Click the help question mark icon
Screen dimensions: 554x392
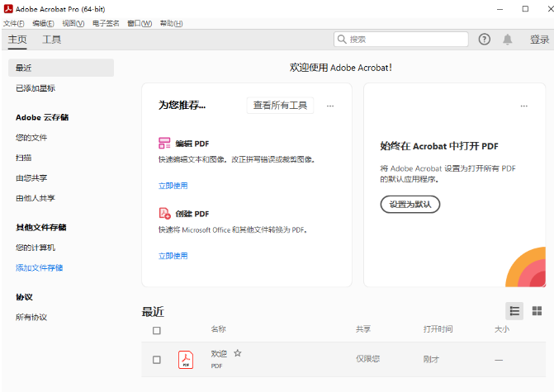tap(485, 40)
